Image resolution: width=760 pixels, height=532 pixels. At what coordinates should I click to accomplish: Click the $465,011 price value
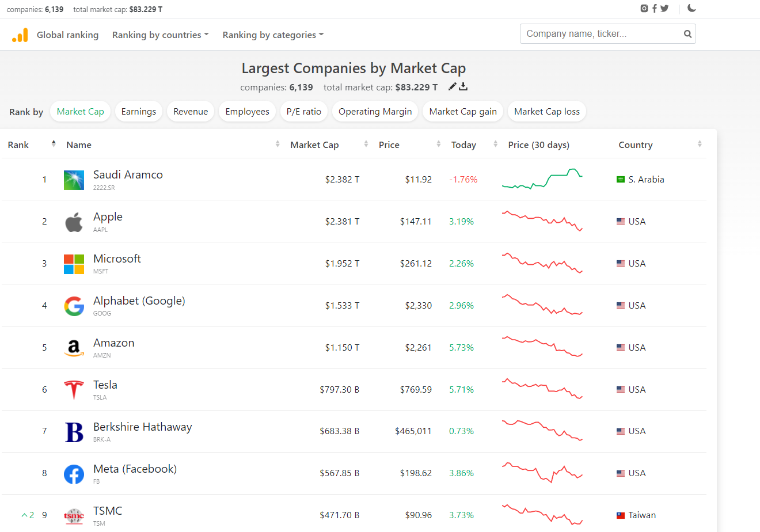click(413, 431)
